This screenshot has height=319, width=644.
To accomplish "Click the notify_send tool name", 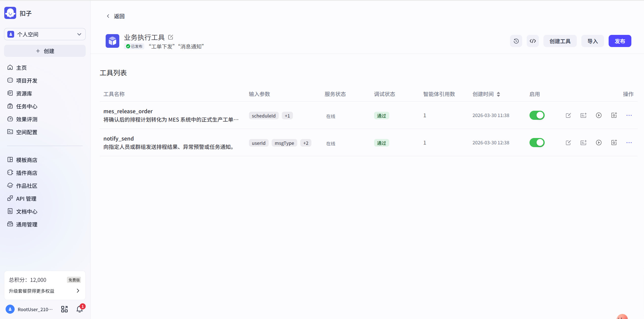I will (119, 139).
